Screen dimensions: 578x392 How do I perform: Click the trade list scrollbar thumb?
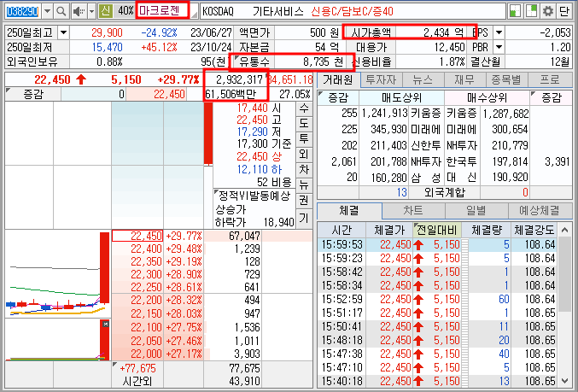(564, 274)
